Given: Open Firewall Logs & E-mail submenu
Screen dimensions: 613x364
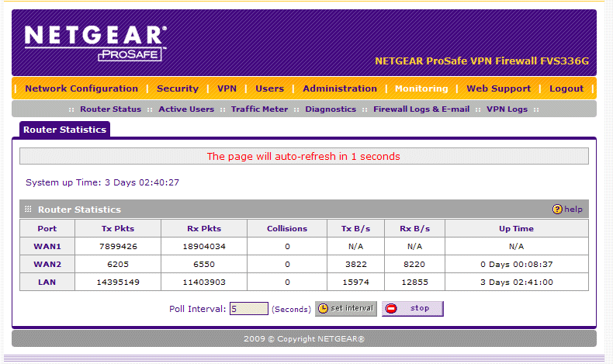Looking at the screenshot, I should point(421,109).
